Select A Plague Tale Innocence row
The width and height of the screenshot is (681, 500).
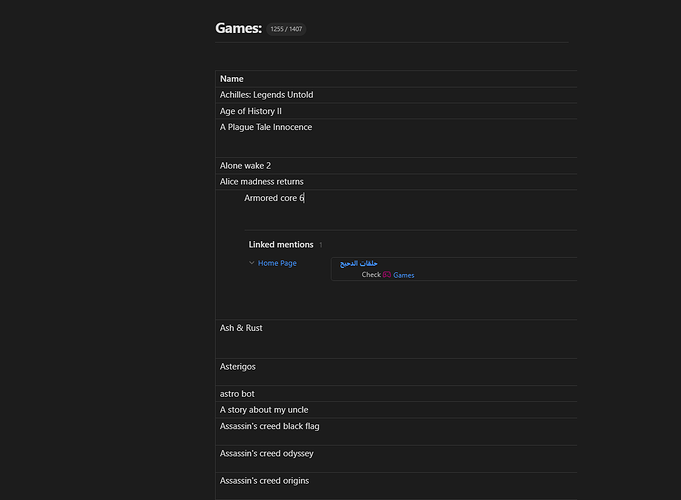[396, 138]
